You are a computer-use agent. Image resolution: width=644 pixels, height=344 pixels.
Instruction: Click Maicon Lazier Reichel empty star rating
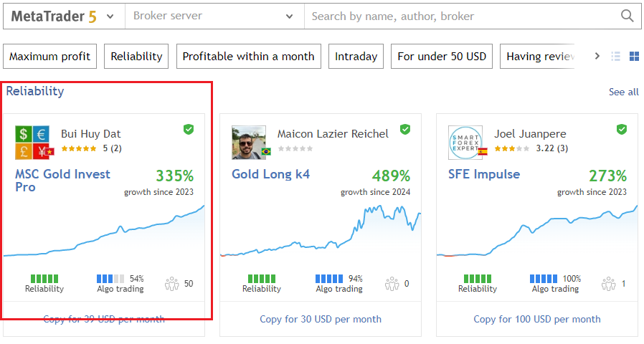[x=295, y=148]
